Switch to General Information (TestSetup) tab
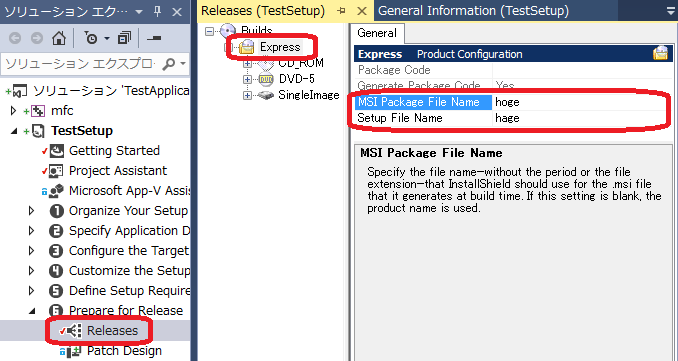Viewport: 678px width, 361px height. coord(473,11)
